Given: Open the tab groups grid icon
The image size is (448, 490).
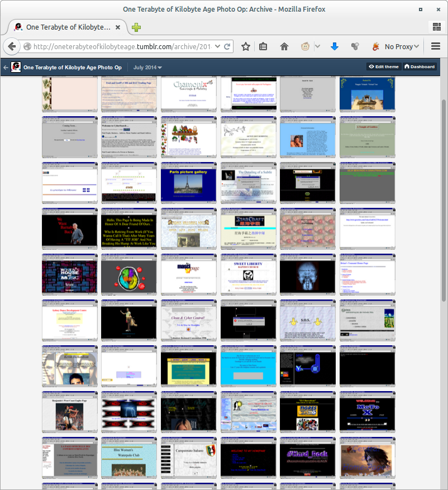Looking at the screenshot, I should pyautogui.click(x=436, y=27).
